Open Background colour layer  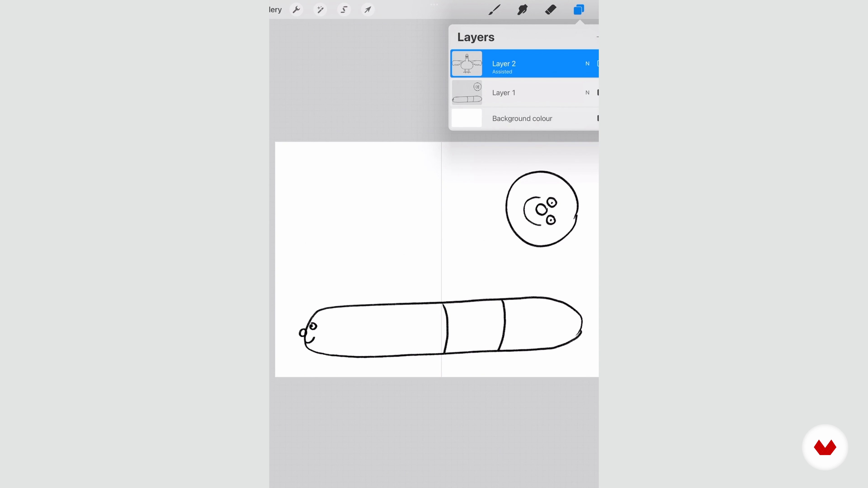tap(524, 118)
